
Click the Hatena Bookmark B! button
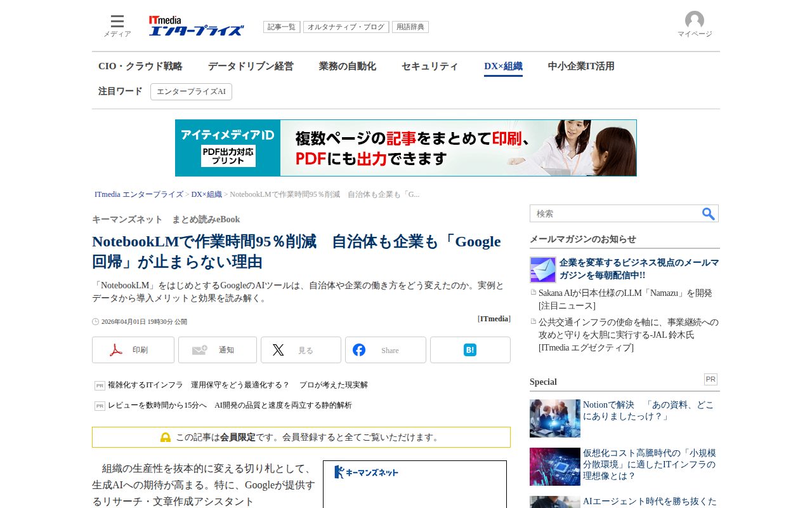click(470, 350)
